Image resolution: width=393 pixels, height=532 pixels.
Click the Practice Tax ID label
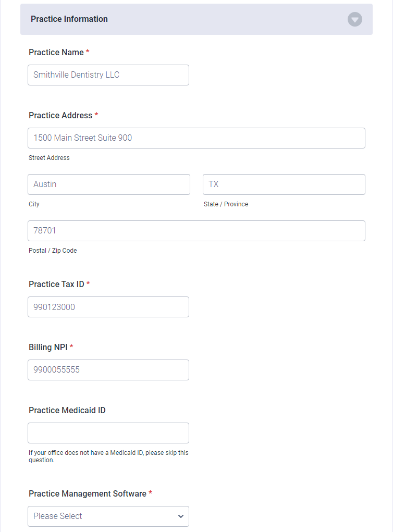coord(56,284)
